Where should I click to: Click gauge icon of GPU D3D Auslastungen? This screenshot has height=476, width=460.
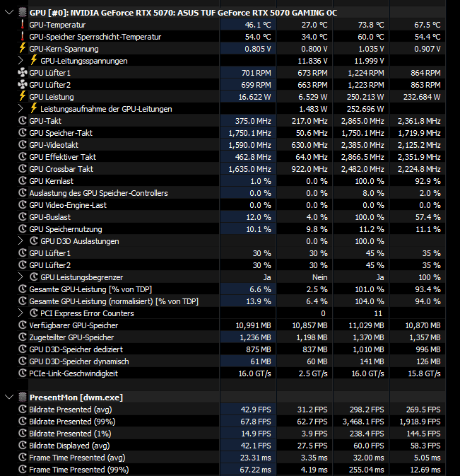34,241
